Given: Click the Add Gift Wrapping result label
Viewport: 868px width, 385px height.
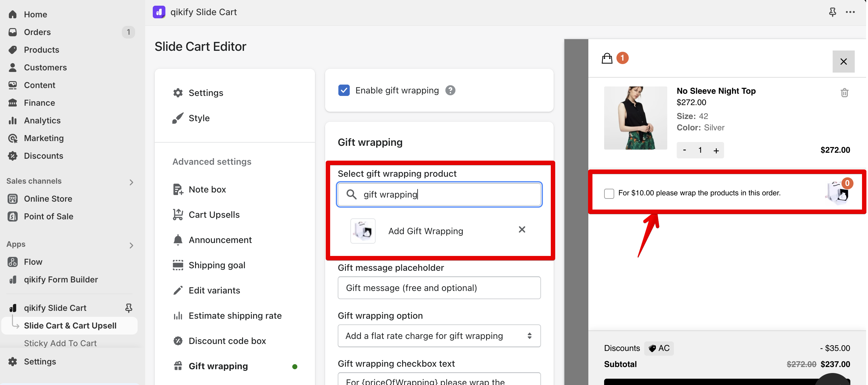Looking at the screenshot, I should [425, 231].
